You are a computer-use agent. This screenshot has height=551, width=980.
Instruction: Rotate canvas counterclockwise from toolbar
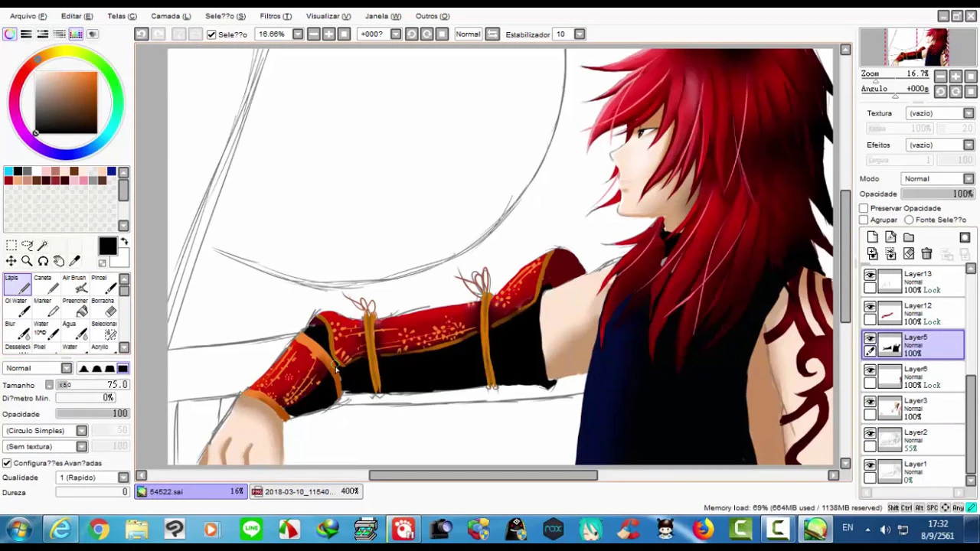click(411, 34)
